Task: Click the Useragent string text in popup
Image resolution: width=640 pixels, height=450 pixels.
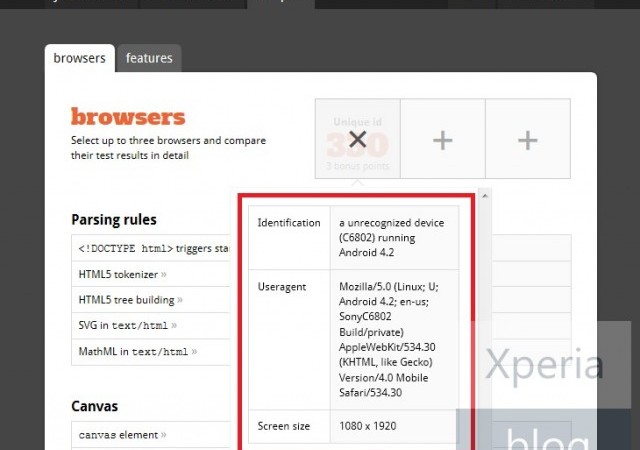Action: click(386, 339)
